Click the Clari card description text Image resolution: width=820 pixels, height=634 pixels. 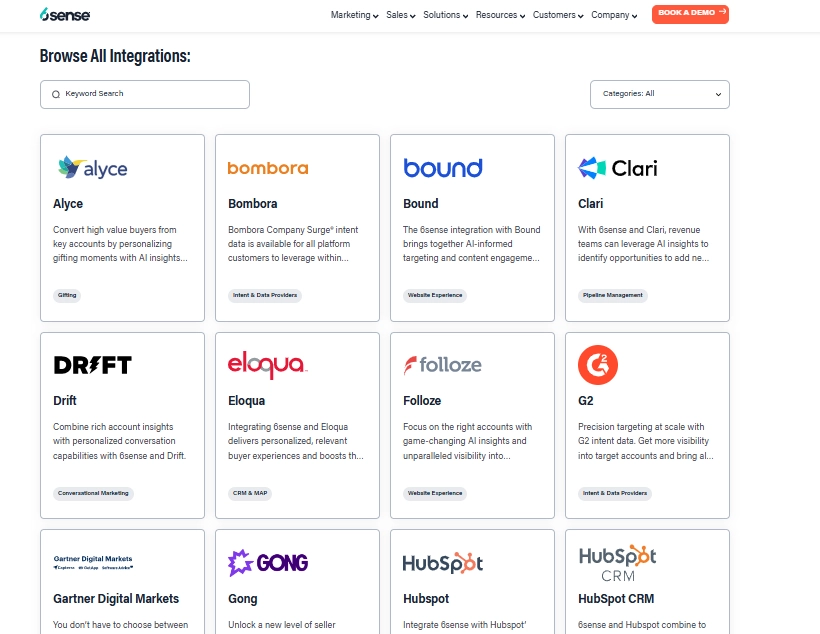(644, 244)
